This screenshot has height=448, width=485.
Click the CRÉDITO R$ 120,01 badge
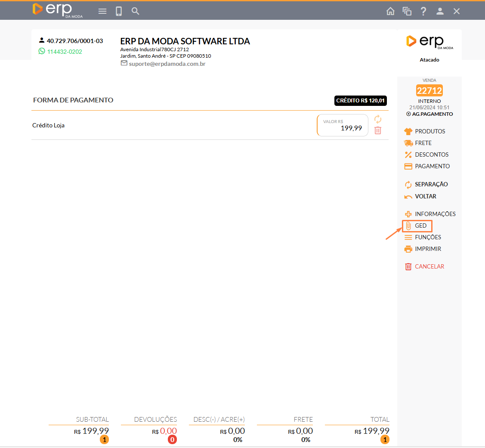tap(361, 101)
